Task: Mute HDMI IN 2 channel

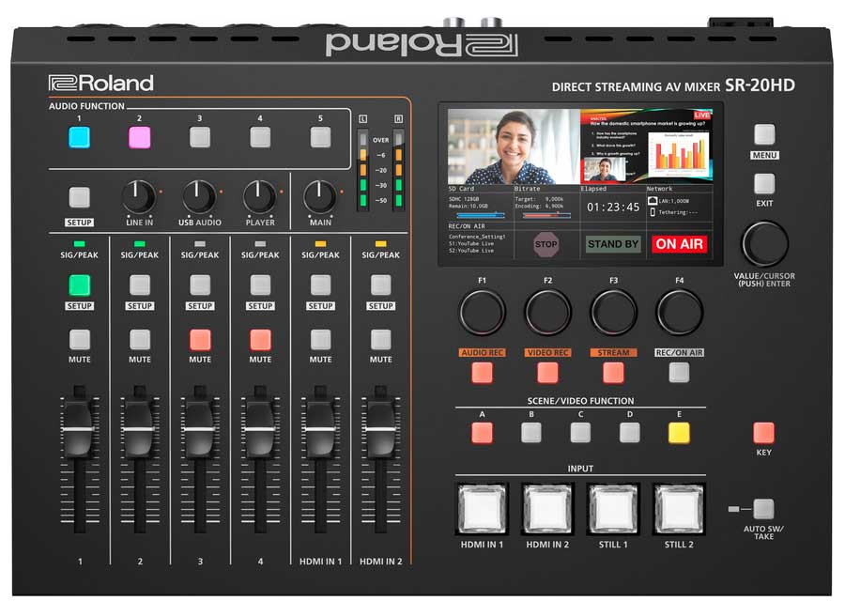Action: tap(381, 340)
